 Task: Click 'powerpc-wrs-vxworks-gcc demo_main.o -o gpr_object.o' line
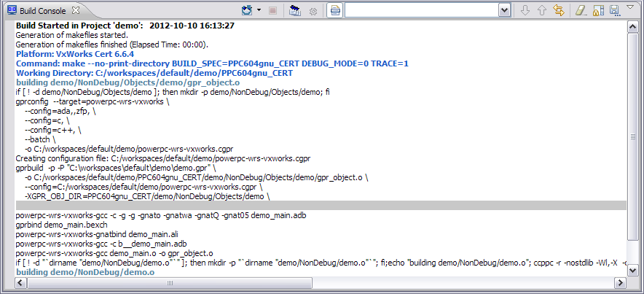point(114,253)
